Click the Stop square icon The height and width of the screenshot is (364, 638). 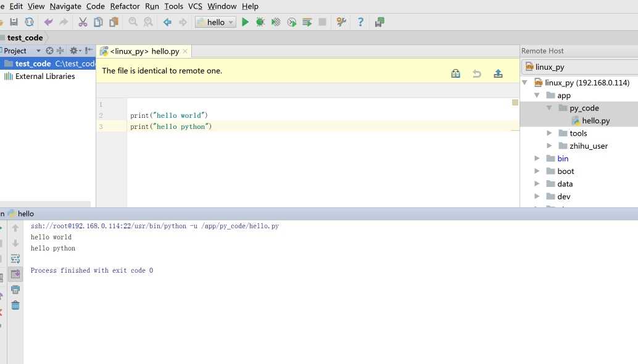tap(322, 22)
